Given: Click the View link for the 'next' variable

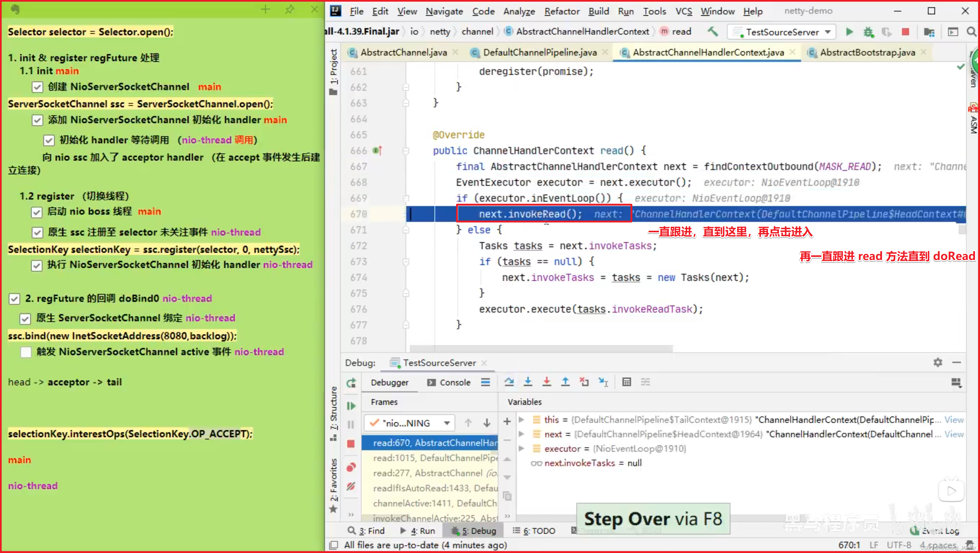Looking at the screenshot, I should point(954,434).
